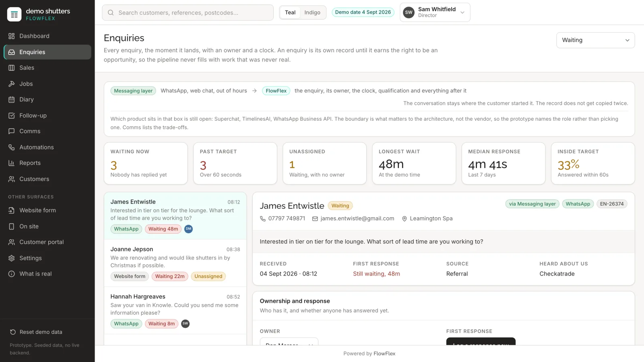Click the Still waiting, 48m value
Viewport: 644px width, 362px height.
coord(376,274)
